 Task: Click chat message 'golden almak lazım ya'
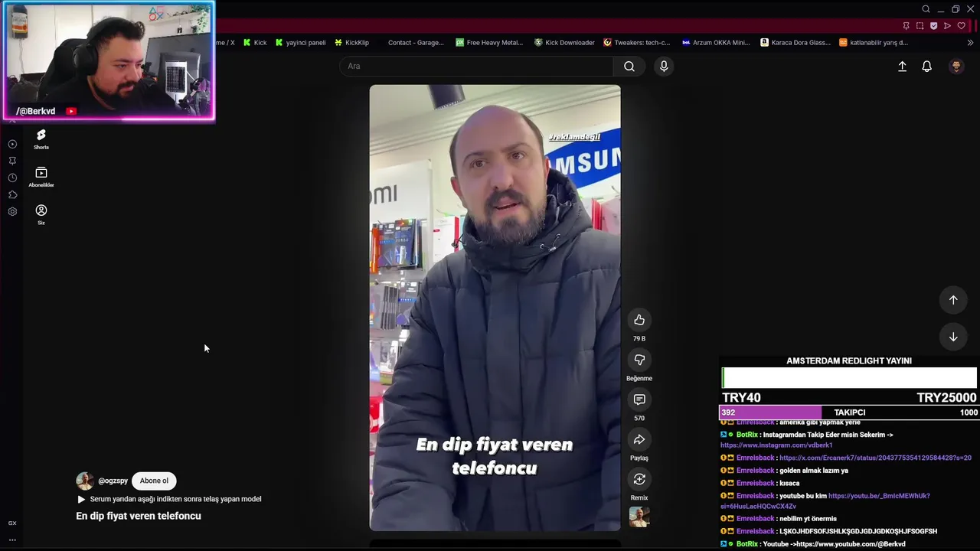(814, 471)
